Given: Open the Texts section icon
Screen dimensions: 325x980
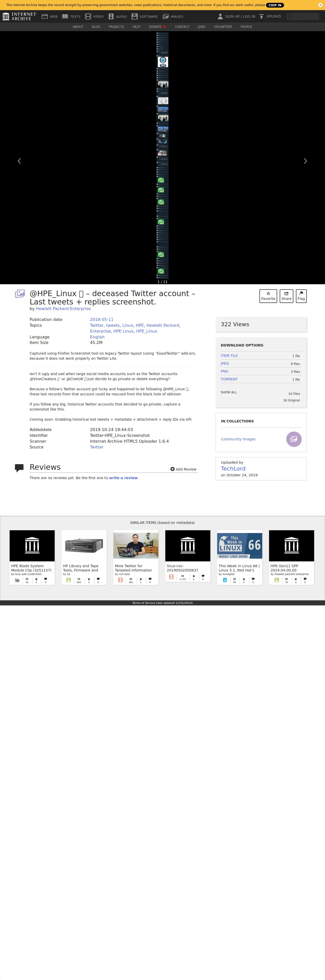Looking at the screenshot, I should [x=65, y=16].
